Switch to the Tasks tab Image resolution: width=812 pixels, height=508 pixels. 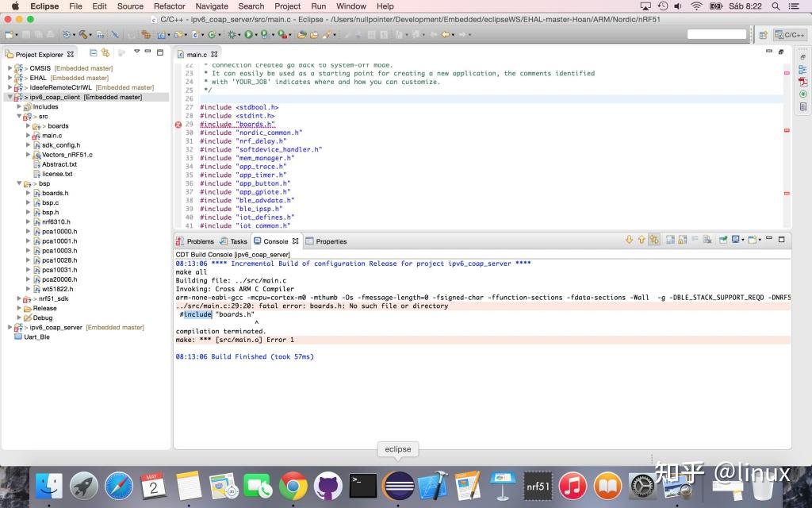(x=234, y=241)
